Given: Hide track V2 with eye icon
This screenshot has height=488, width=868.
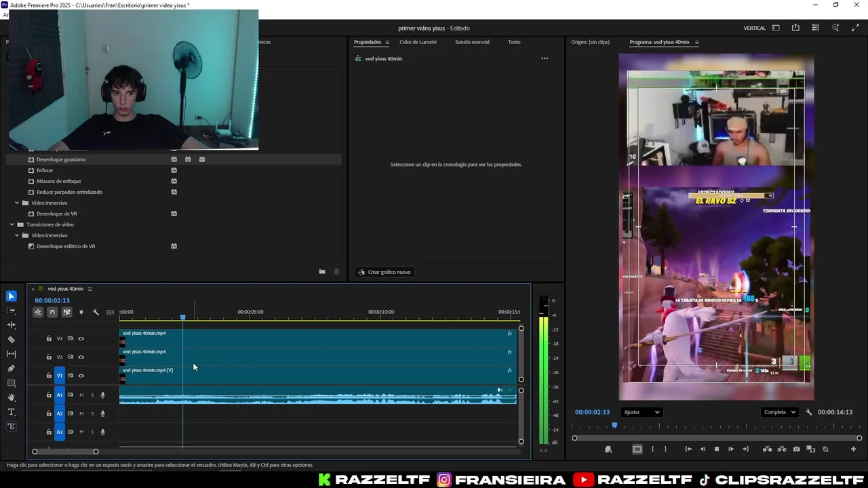Looking at the screenshot, I should [x=81, y=357].
